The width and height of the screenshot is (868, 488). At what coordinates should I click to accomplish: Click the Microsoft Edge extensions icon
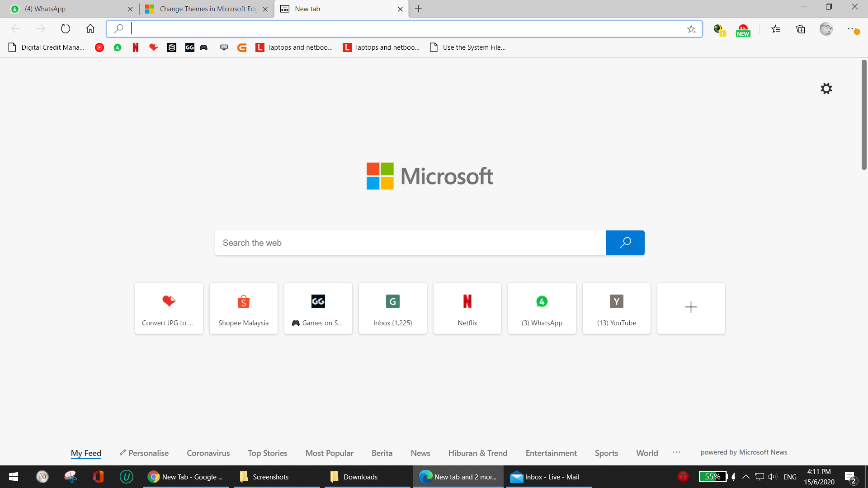click(x=801, y=28)
